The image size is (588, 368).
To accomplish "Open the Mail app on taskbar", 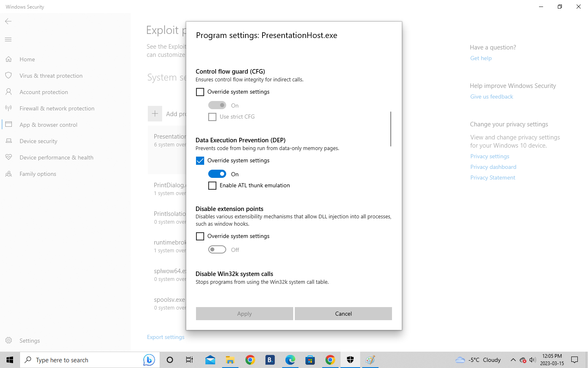I will pos(210,360).
